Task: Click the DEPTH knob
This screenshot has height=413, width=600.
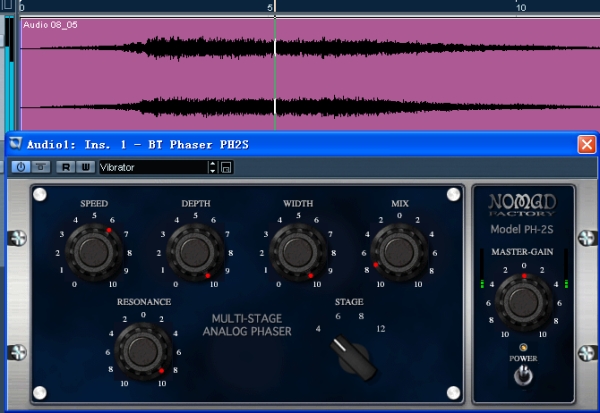Action: 195,253
